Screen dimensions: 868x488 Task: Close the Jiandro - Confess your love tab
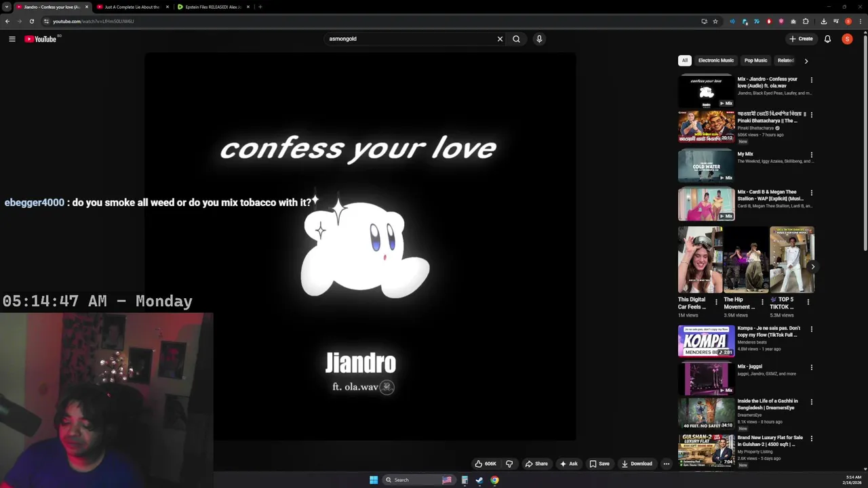(x=86, y=7)
